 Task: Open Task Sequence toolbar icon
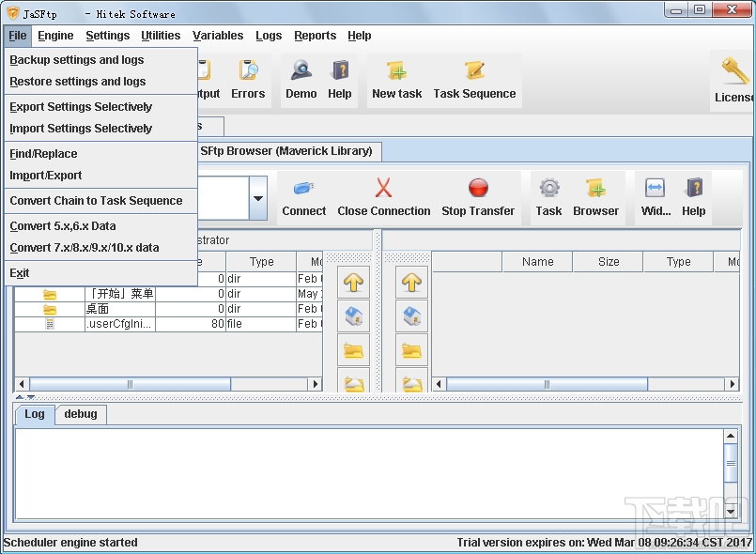474,80
